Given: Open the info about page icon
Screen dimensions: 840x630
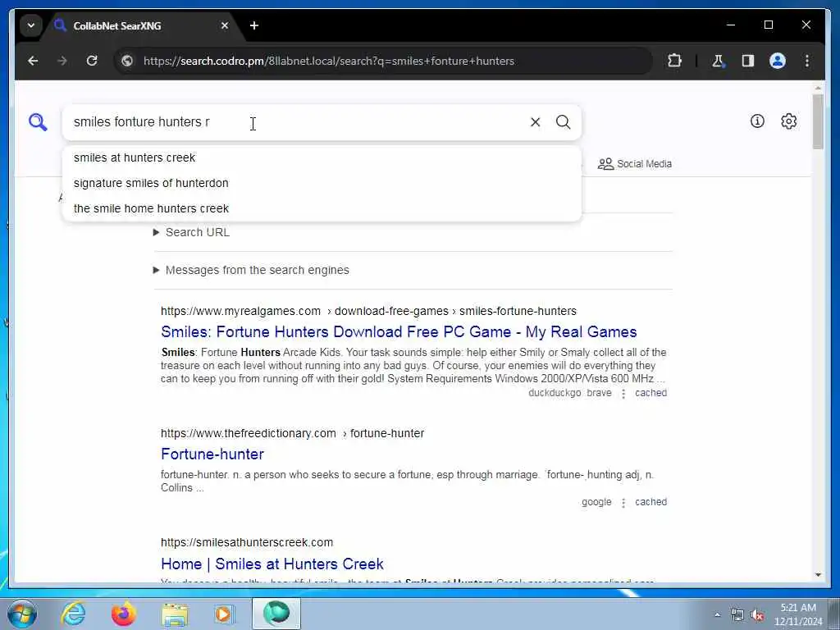Looking at the screenshot, I should (757, 121).
